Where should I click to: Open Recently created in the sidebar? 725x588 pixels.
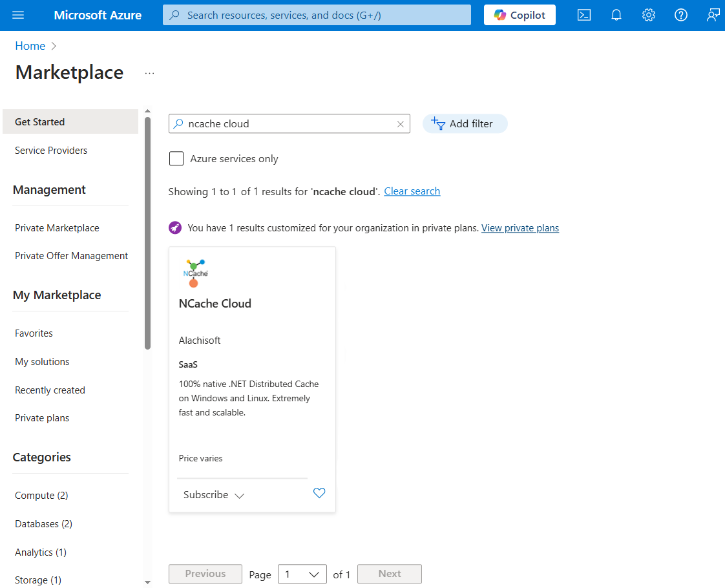coord(50,390)
